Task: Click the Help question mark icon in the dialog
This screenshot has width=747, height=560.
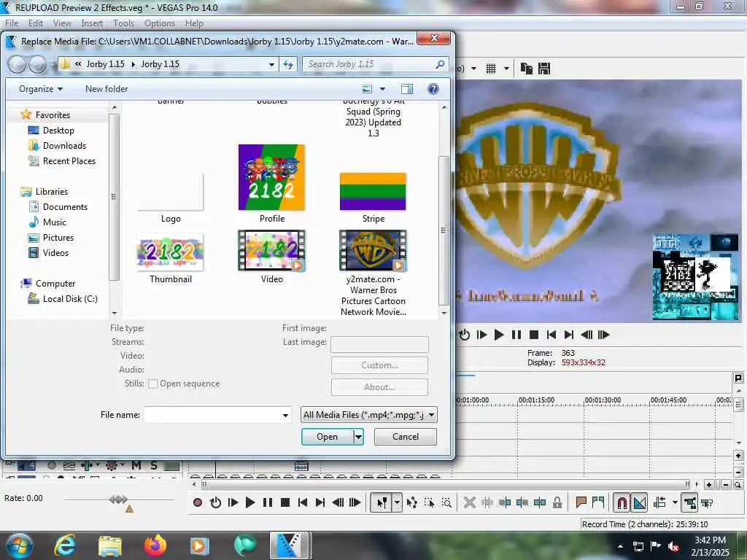Action: [433, 89]
